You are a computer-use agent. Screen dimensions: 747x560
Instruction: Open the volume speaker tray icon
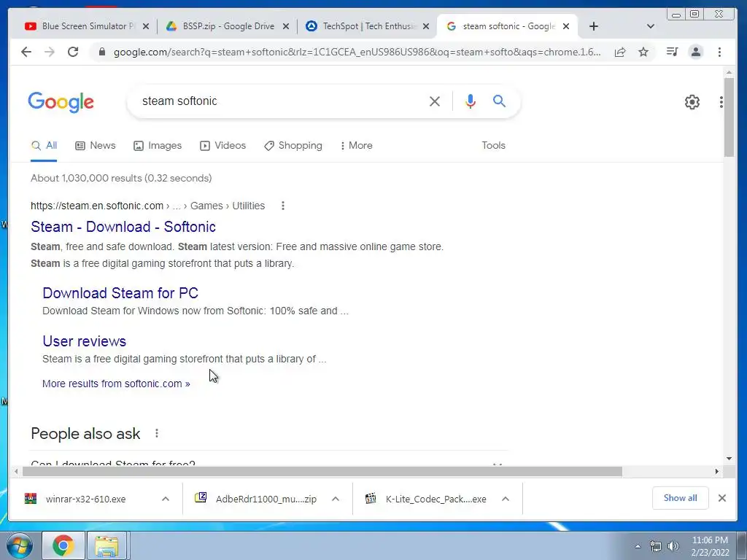point(673,546)
